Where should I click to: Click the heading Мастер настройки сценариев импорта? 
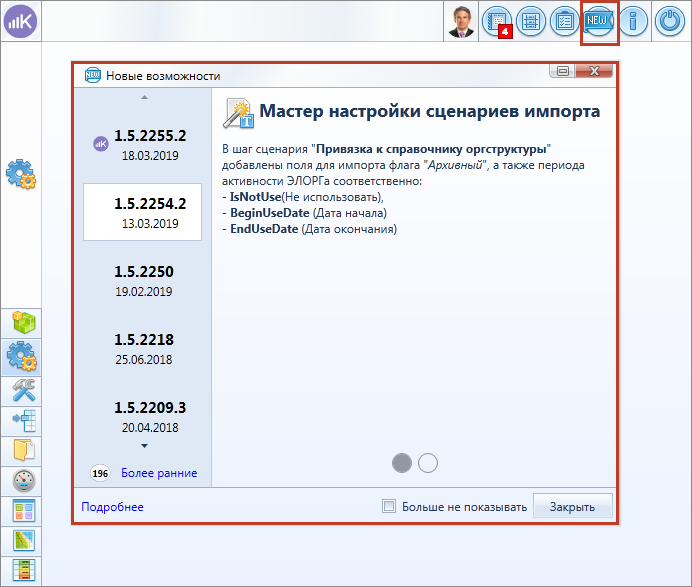(429, 111)
